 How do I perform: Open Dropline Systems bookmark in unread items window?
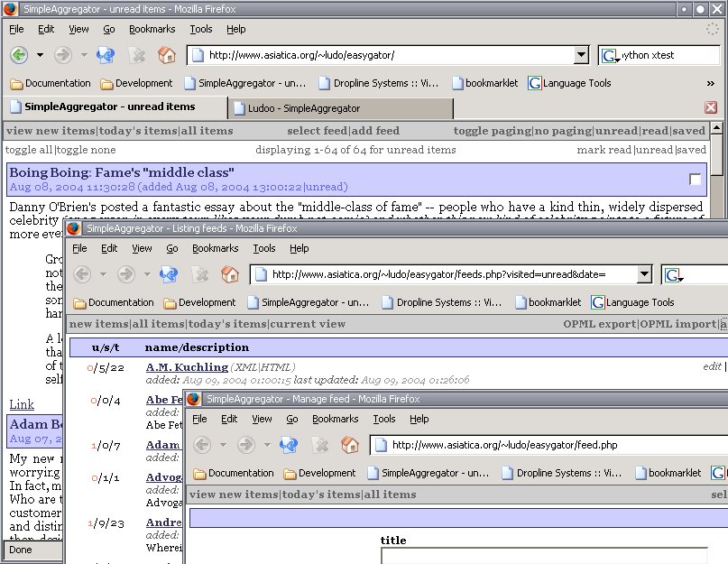(x=378, y=84)
